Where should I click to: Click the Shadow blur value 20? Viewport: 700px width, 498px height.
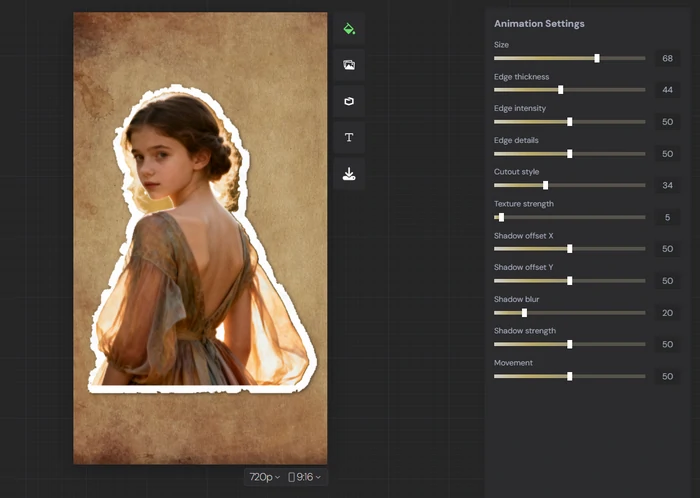(x=667, y=313)
